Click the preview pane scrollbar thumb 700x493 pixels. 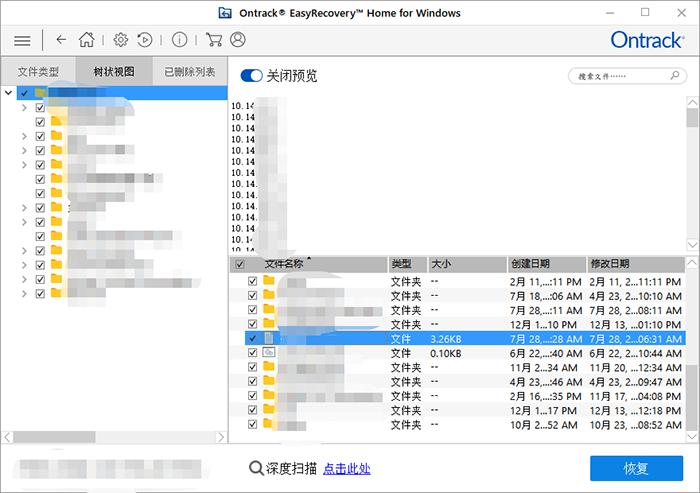tap(692, 118)
